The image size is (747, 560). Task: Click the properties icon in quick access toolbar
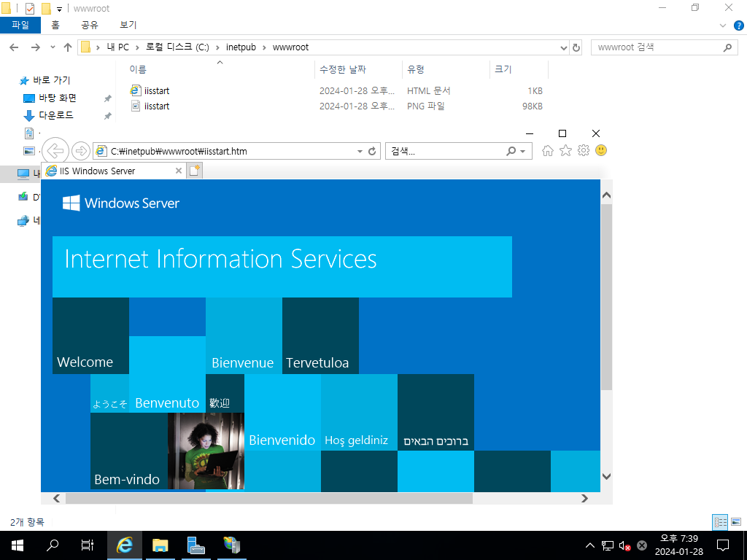[29, 8]
